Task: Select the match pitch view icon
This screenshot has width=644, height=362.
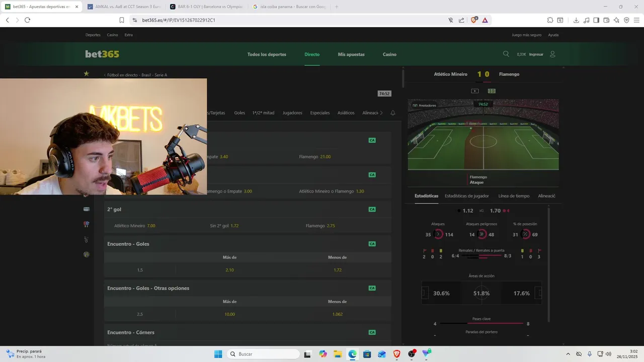Action: click(x=492, y=91)
